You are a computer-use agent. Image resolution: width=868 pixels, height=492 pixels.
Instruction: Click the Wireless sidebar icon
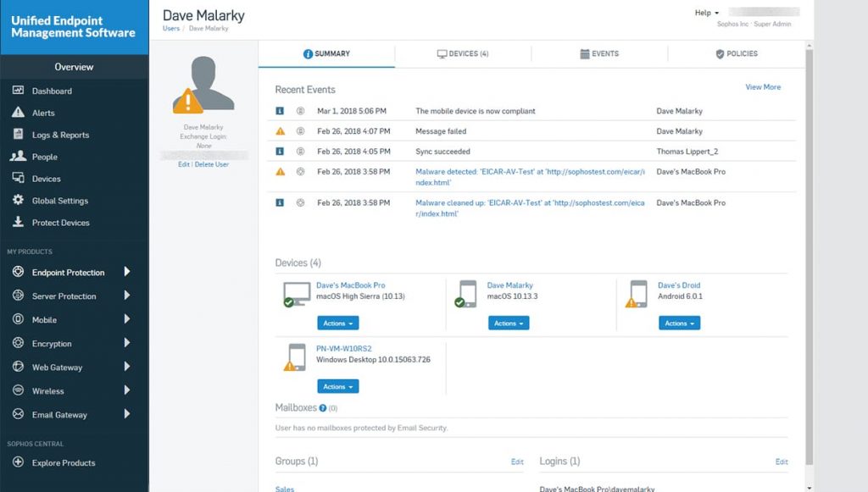point(17,391)
